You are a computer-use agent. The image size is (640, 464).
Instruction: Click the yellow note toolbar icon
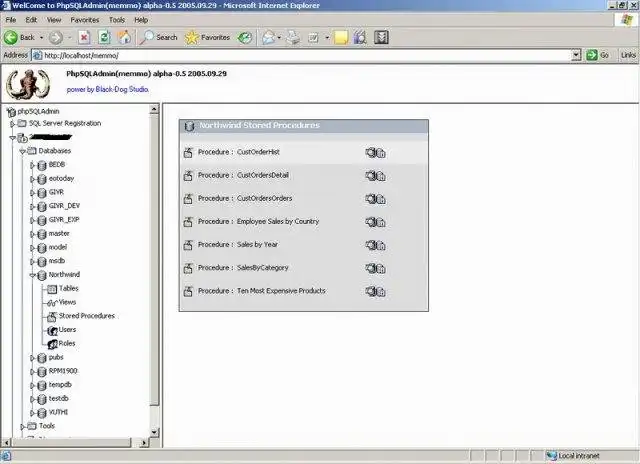click(341, 38)
